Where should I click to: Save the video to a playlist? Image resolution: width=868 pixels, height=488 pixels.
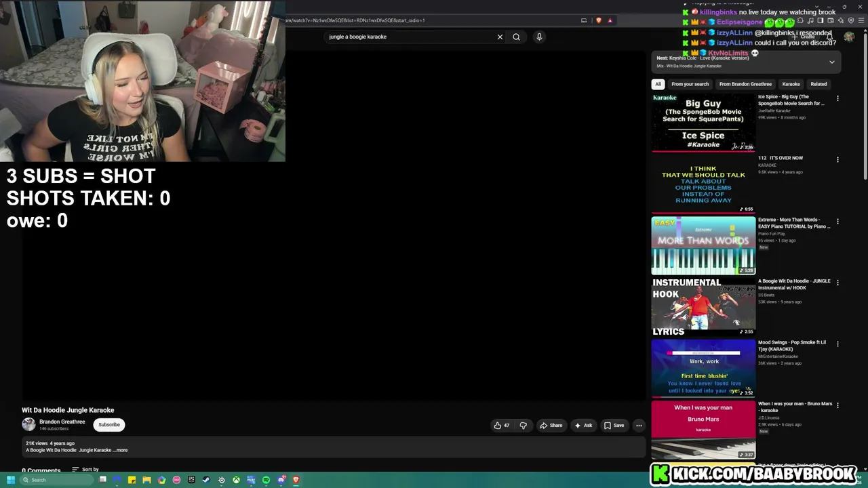click(614, 426)
